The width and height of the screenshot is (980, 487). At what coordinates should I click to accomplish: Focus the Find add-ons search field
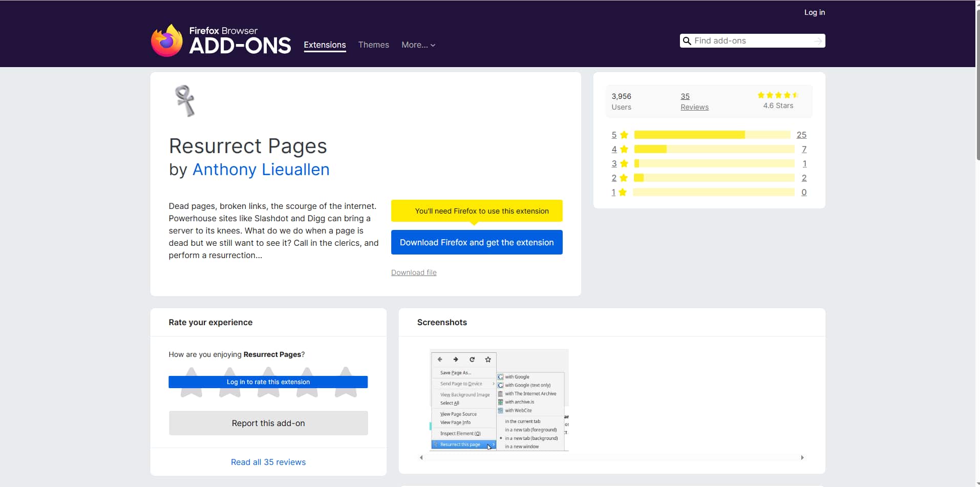pos(750,41)
